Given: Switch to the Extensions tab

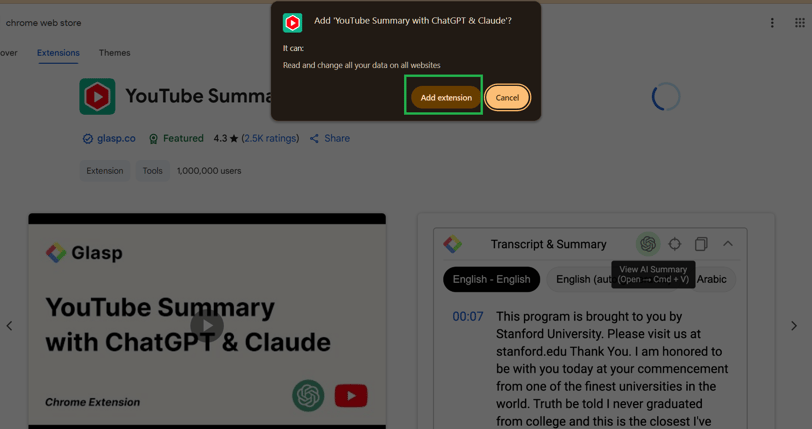Looking at the screenshot, I should point(58,53).
